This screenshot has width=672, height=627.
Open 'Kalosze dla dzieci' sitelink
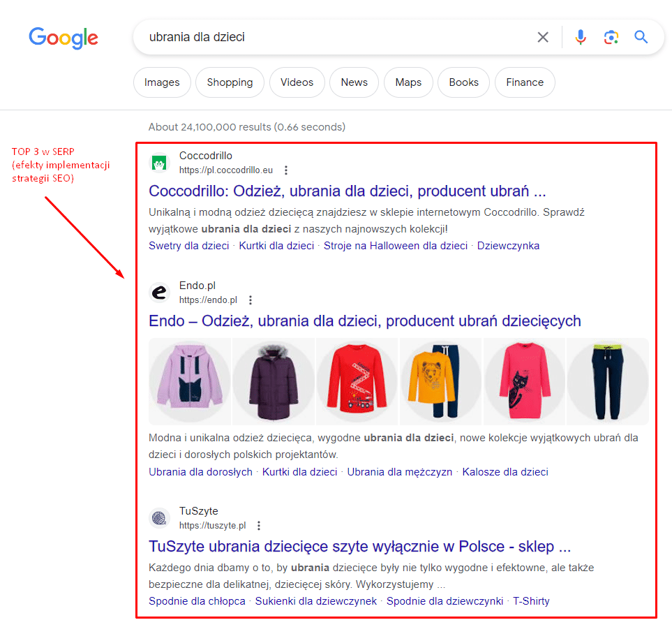[x=505, y=472]
